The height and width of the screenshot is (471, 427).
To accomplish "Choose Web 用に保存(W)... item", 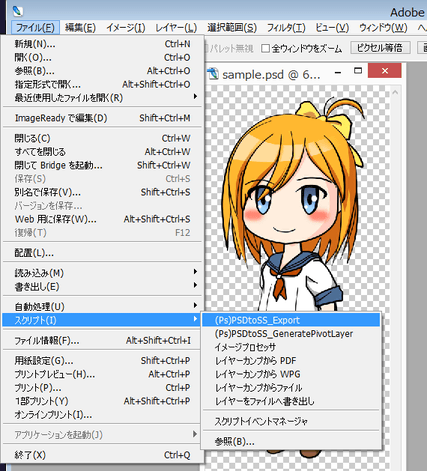I will pos(102,219).
